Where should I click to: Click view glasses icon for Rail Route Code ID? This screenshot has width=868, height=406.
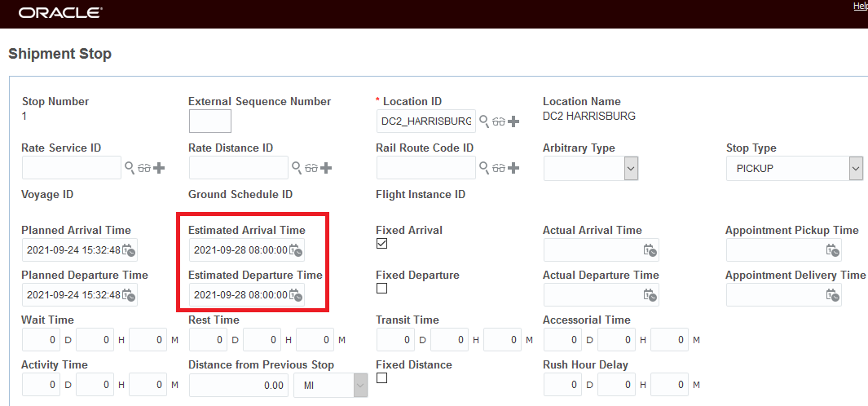pos(498,168)
